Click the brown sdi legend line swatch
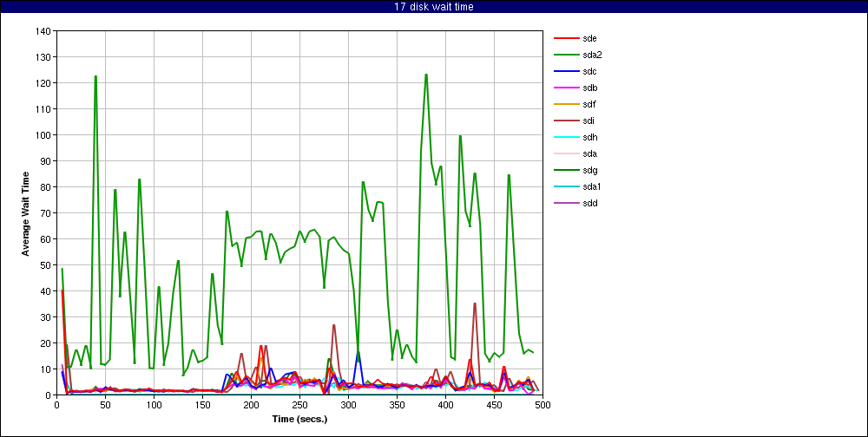The width and height of the screenshot is (868, 437). coord(565,121)
